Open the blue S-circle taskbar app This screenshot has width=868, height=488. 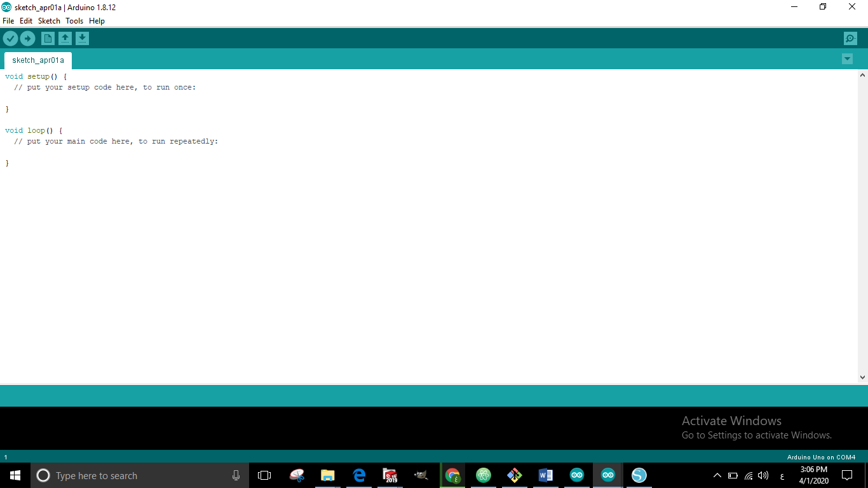pos(639,475)
